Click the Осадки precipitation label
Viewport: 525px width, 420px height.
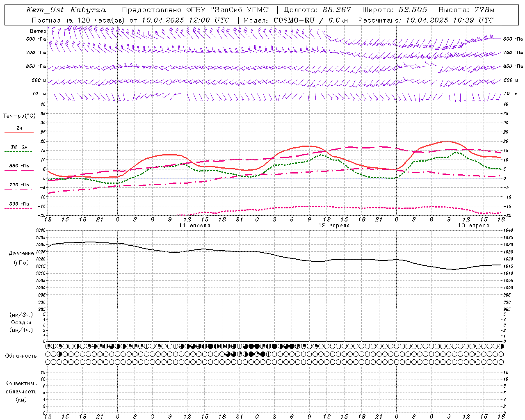coord(21,322)
